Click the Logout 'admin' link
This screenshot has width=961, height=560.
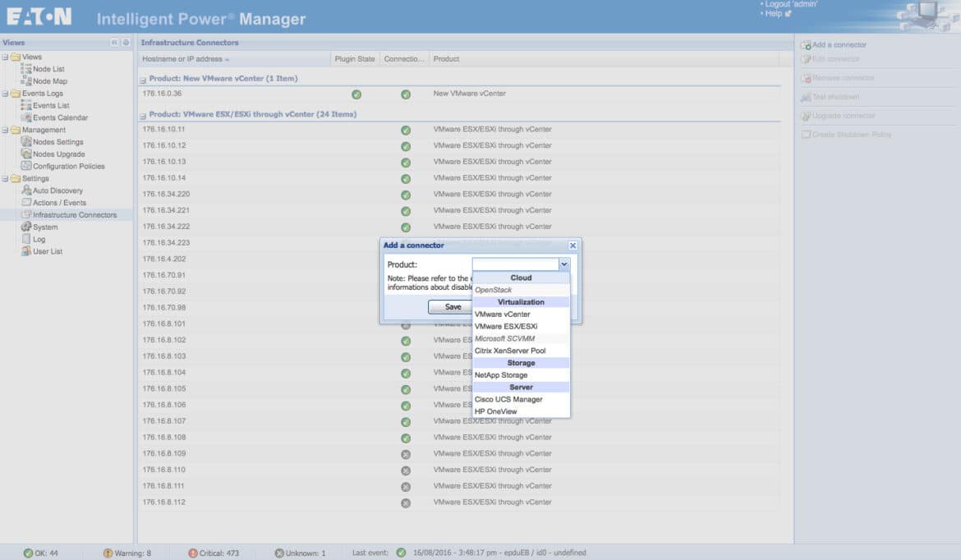point(791,4)
